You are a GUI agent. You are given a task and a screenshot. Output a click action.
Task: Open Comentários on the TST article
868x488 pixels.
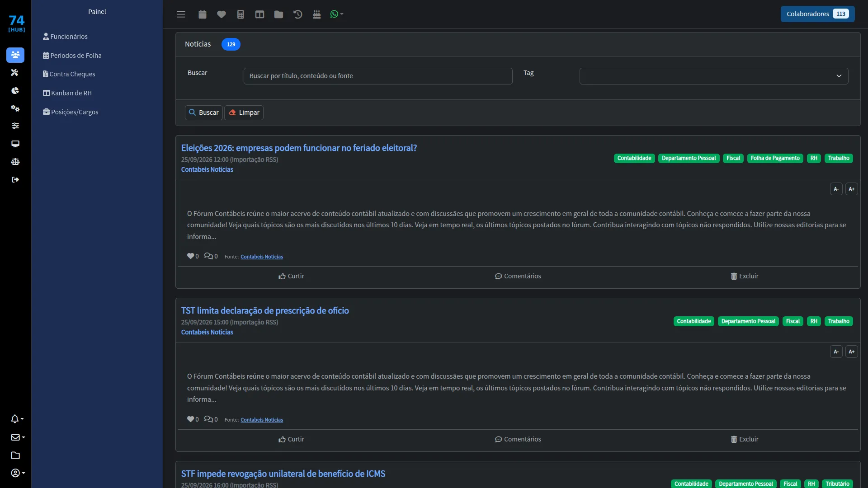coord(518,439)
